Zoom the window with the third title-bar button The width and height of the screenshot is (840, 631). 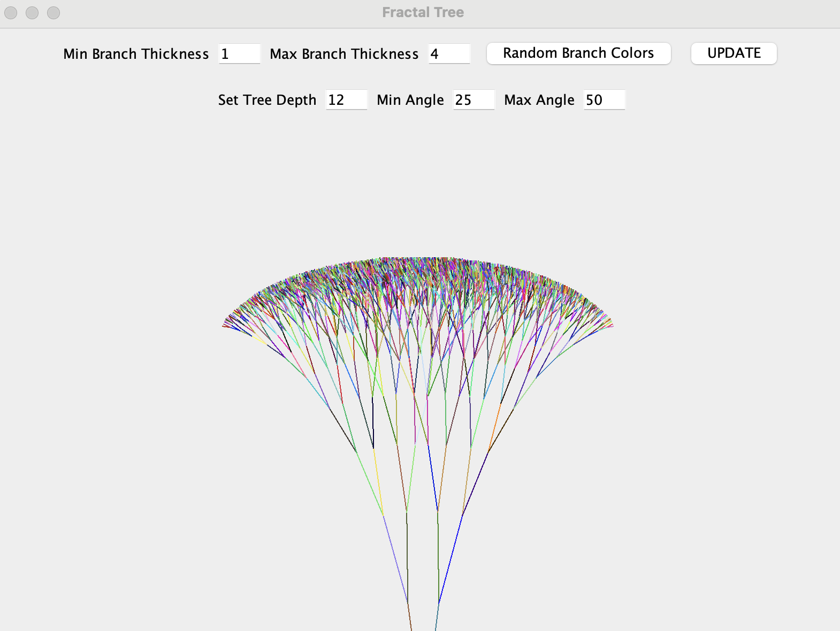pos(54,12)
